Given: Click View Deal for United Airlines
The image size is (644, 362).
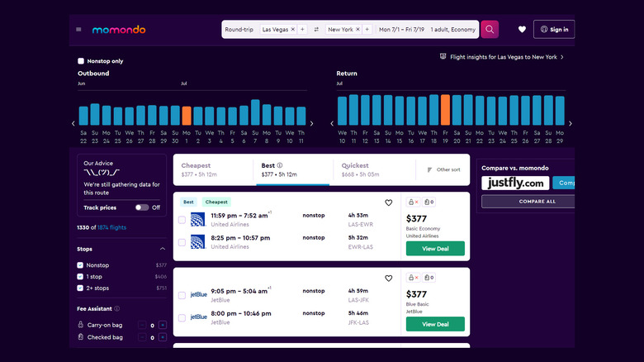Looking at the screenshot, I should pos(435,249).
